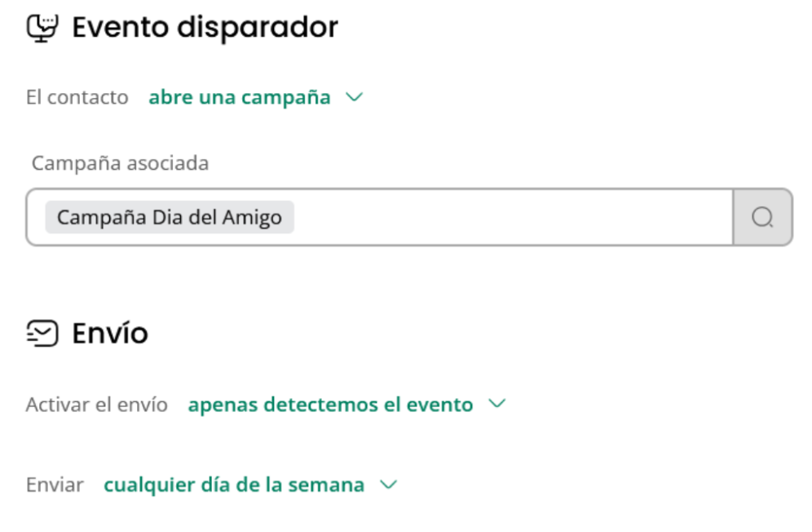Screen dimensions: 812x532
Task: Click the 'Envío' section heading
Action: (x=110, y=334)
